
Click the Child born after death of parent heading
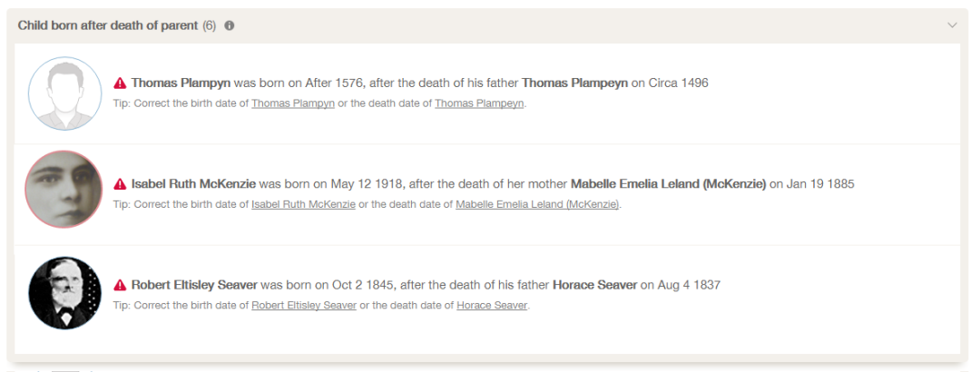(108, 25)
